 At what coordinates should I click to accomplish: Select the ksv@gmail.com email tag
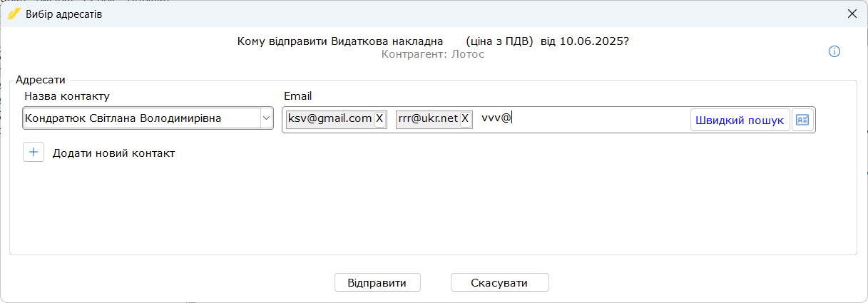point(330,118)
